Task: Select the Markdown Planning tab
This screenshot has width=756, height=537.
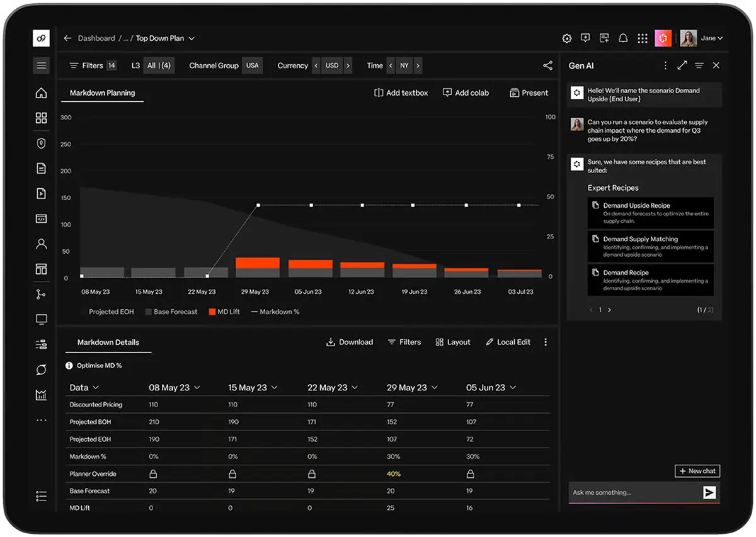Action: (x=102, y=93)
